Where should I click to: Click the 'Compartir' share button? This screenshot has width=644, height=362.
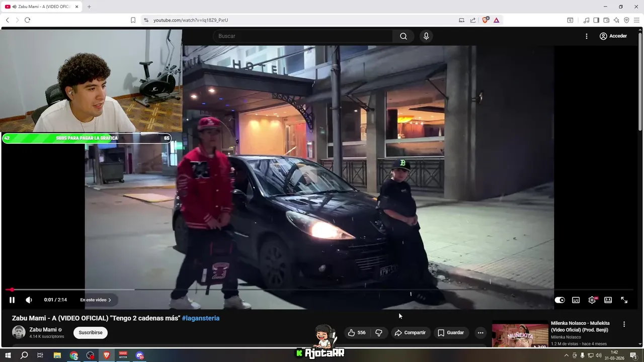point(410,332)
